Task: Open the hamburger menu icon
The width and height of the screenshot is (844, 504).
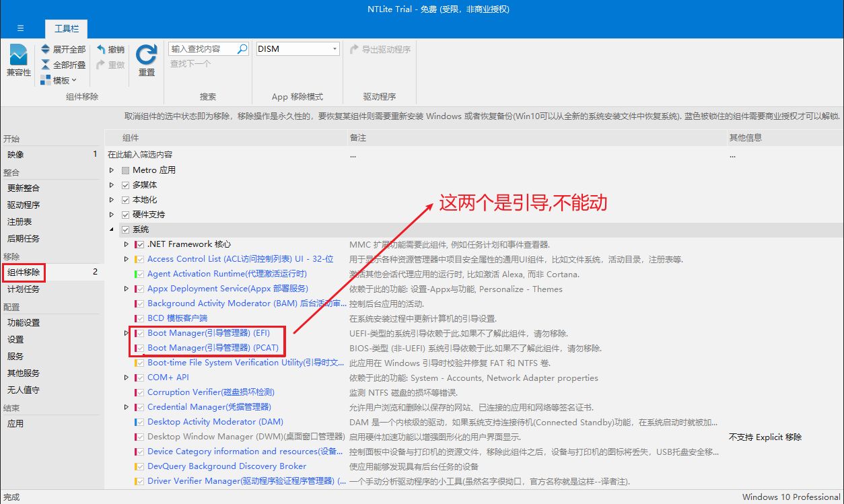Action: [20, 28]
